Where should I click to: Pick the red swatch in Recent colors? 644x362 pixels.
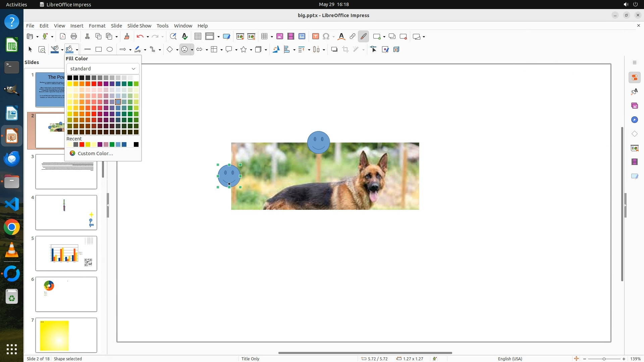pos(82,144)
